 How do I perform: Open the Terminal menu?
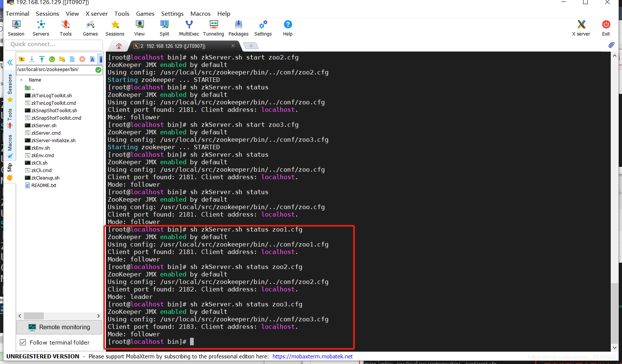pyautogui.click(x=17, y=13)
